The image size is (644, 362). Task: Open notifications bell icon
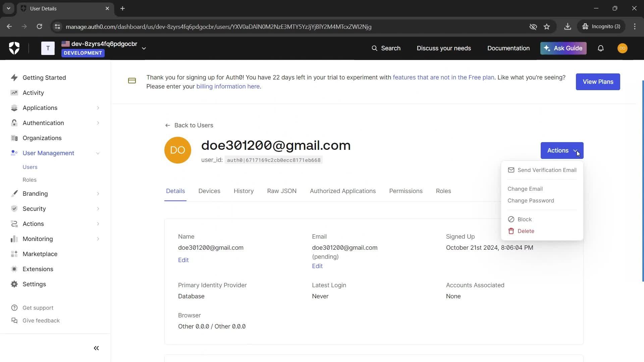click(601, 48)
